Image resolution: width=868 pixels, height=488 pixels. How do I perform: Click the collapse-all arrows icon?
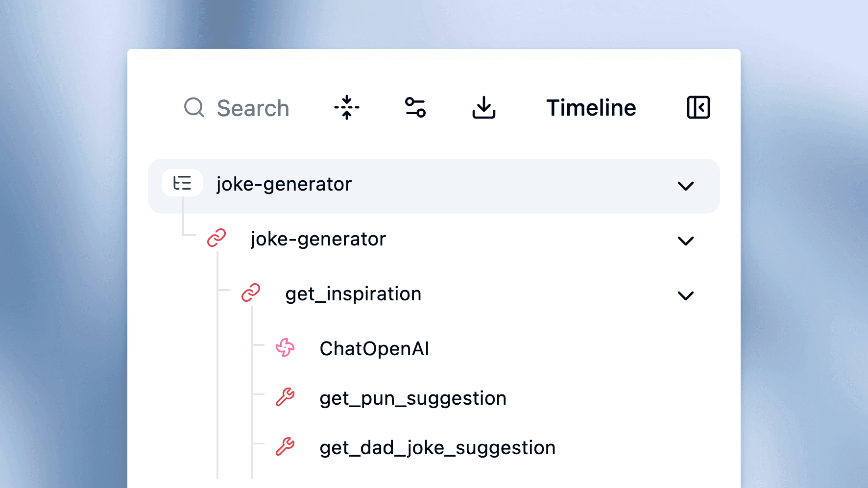point(347,107)
